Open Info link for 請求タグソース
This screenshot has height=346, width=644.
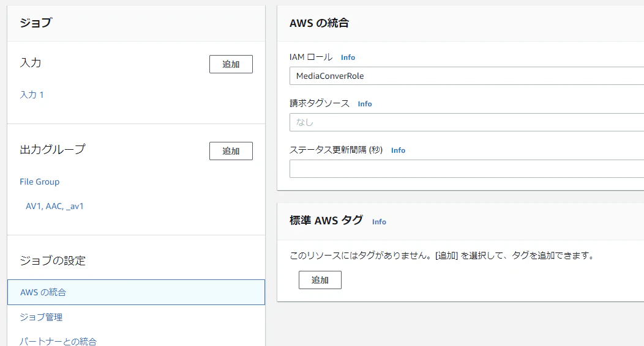coord(365,104)
